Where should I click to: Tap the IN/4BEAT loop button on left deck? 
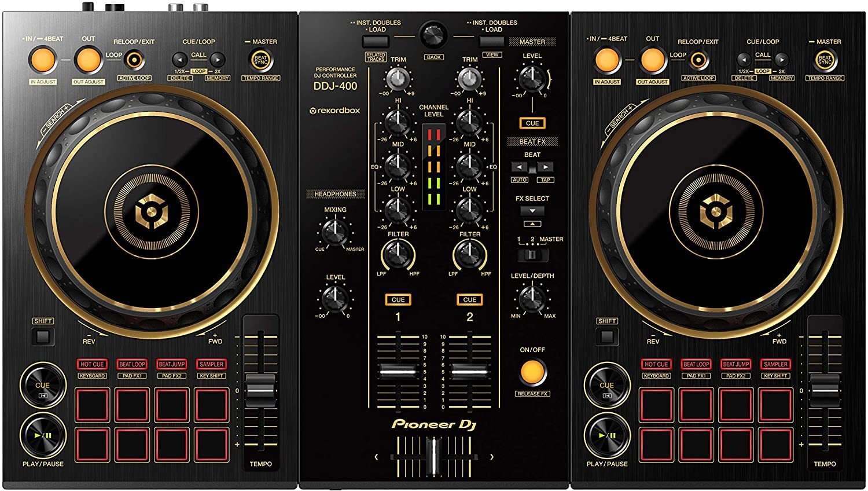pyautogui.click(x=43, y=60)
